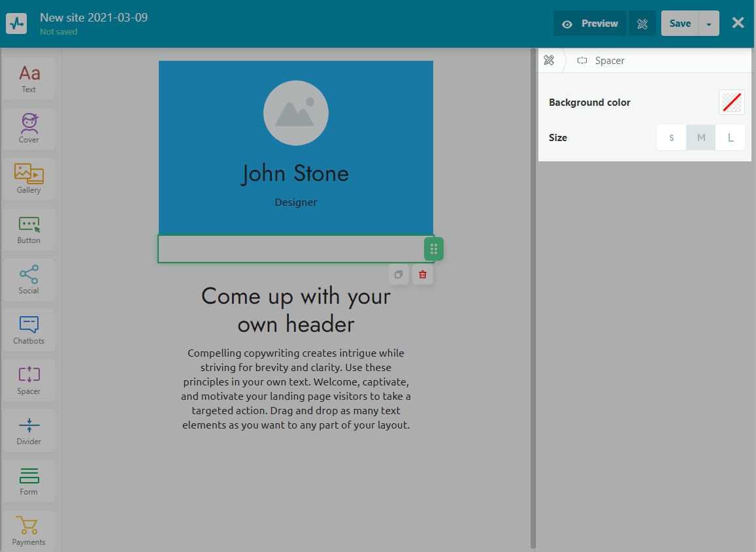The width and height of the screenshot is (756, 552).
Task: Add a Chatbots block
Action: click(29, 330)
